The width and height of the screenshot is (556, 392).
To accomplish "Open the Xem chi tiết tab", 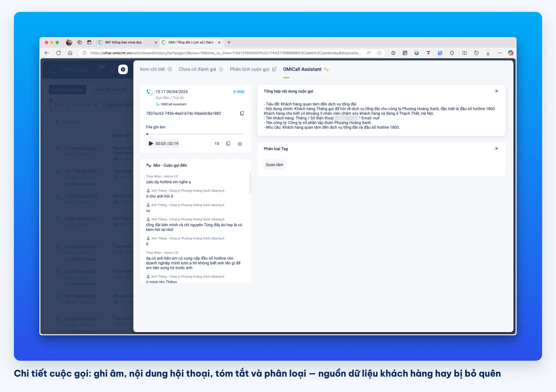I will pyautogui.click(x=156, y=69).
